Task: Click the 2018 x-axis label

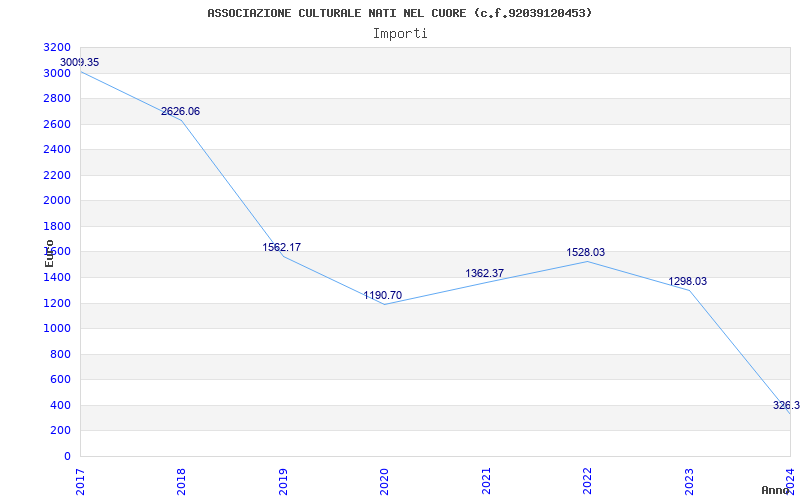Action: (181, 481)
